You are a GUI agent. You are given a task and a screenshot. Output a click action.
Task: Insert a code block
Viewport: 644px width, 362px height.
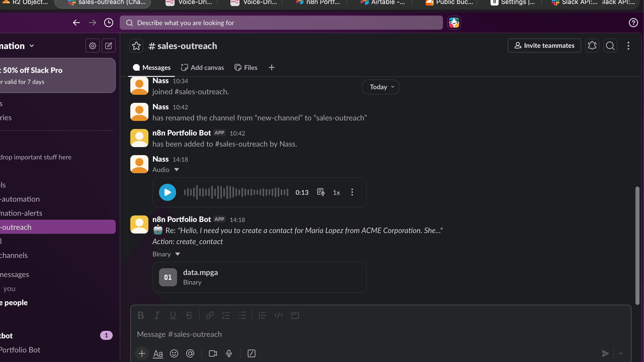point(295,315)
